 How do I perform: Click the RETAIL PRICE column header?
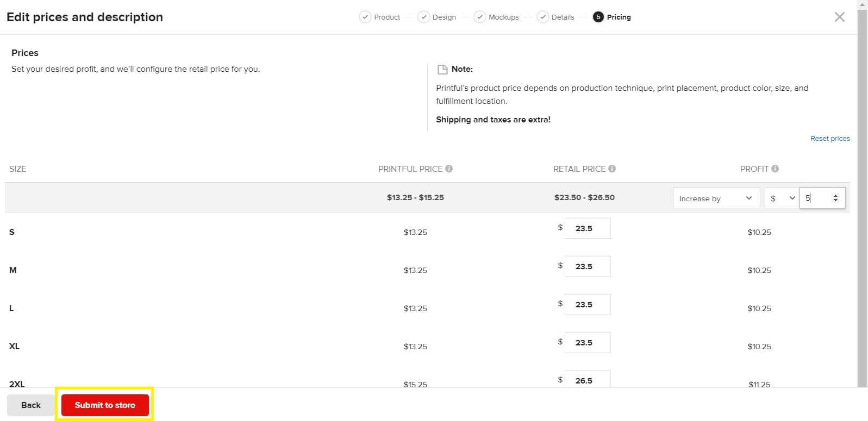click(x=579, y=169)
